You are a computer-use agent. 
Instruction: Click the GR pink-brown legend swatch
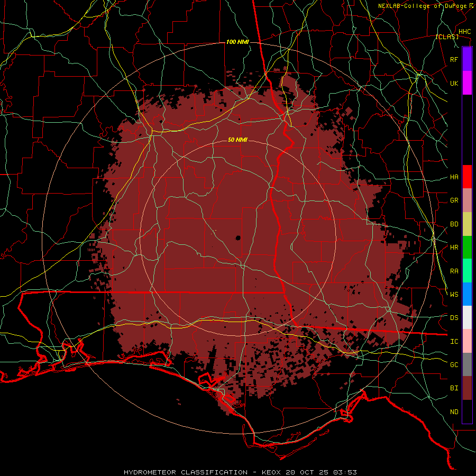(467, 200)
